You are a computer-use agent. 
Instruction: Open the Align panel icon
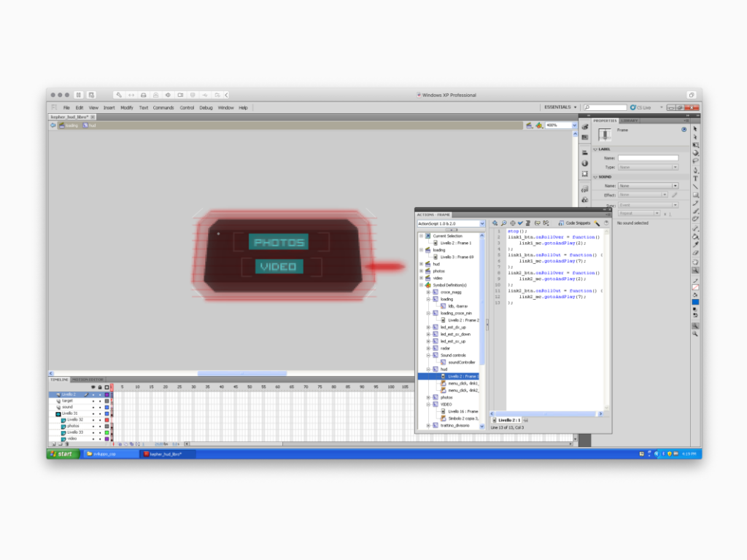[x=584, y=152]
